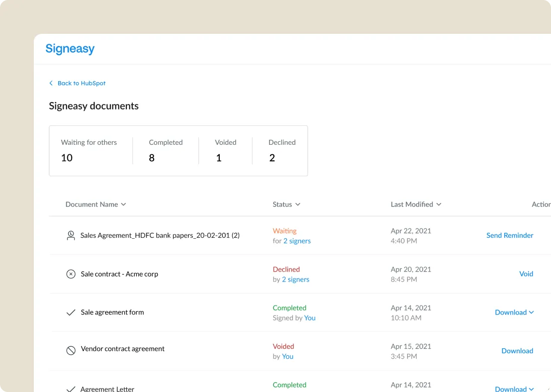
Task: Click the Signeasy documents heading
Action: tap(94, 106)
